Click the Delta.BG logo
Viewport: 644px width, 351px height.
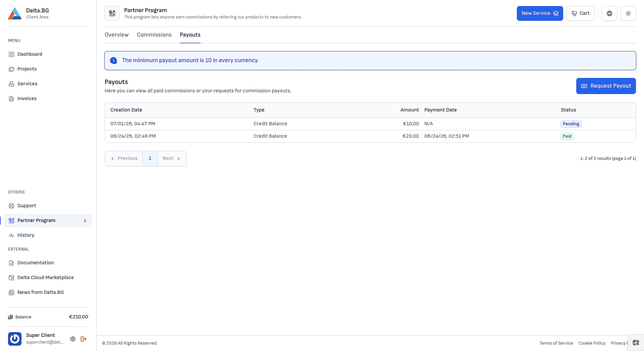(15, 13)
